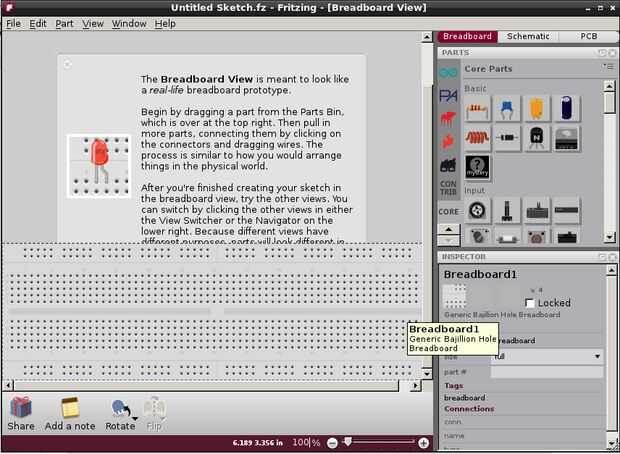
Task: Select the resistor part in Basic
Action: [x=478, y=108]
